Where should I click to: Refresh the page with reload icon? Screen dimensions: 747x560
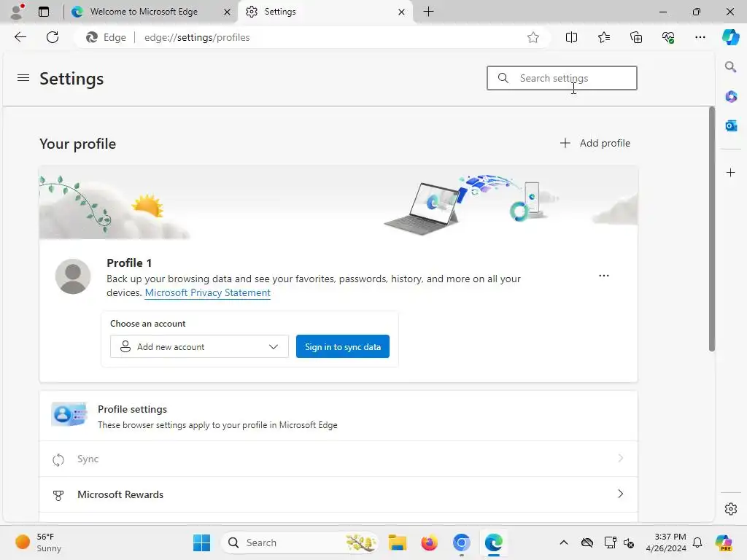pos(53,37)
